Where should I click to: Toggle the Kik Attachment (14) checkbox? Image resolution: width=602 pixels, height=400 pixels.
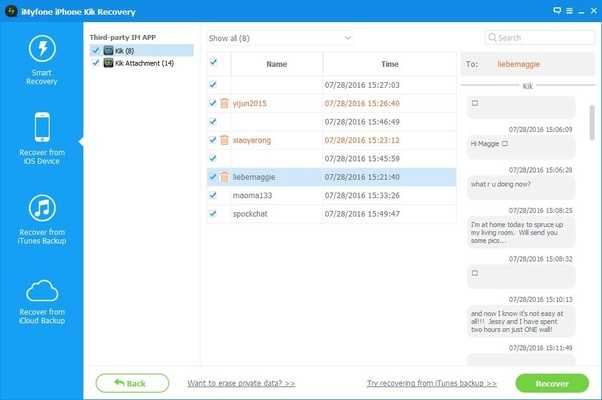[95, 63]
